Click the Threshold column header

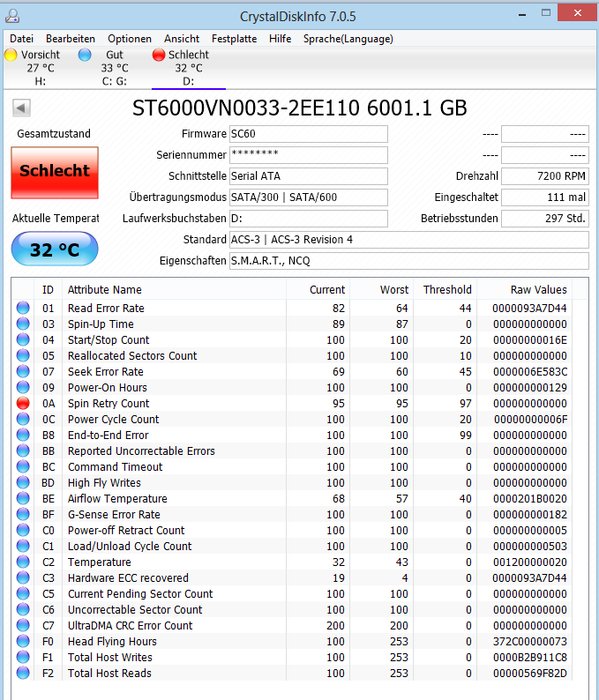tap(446, 290)
